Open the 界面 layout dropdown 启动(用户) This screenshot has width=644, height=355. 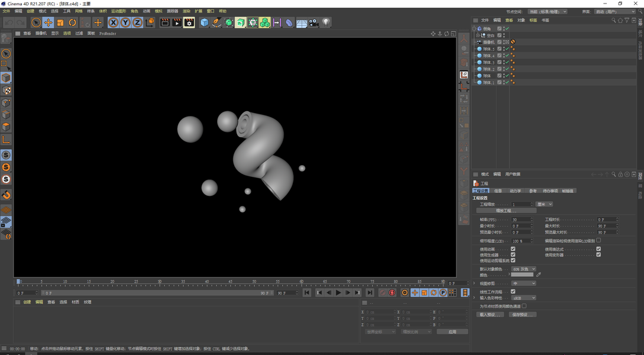615,11
